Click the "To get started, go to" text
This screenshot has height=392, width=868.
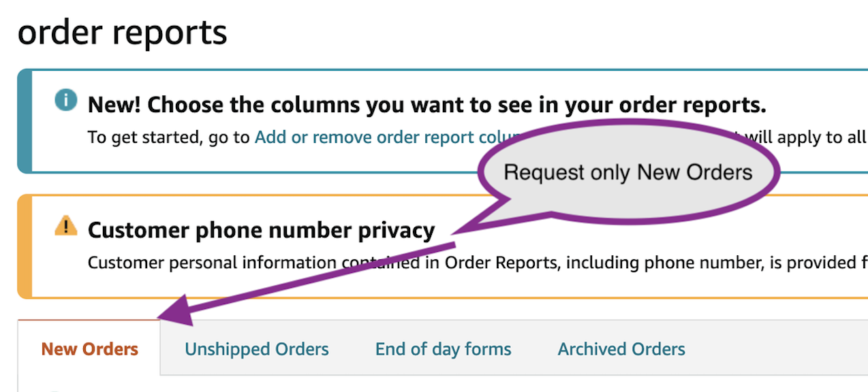click(169, 137)
